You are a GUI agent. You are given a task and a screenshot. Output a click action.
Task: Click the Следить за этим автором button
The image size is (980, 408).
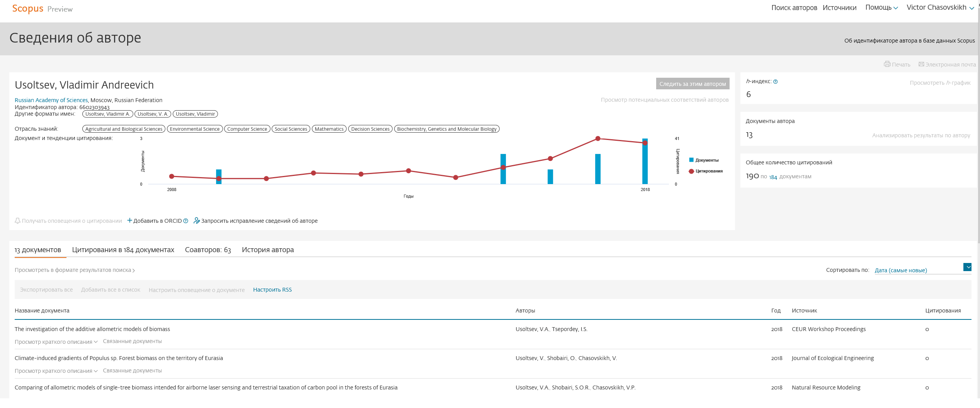[692, 84]
